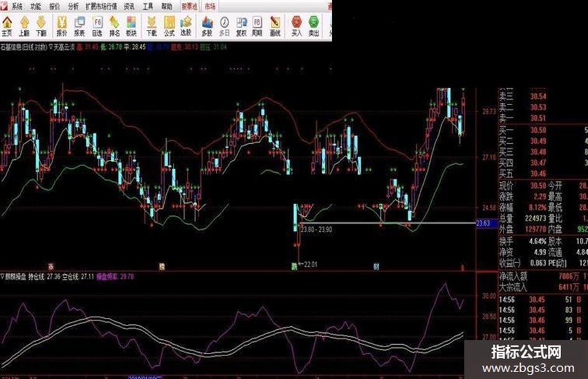Click the green 卖出 sell icon
Viewport: 588px width, 379px height.
tap(314, 26)
